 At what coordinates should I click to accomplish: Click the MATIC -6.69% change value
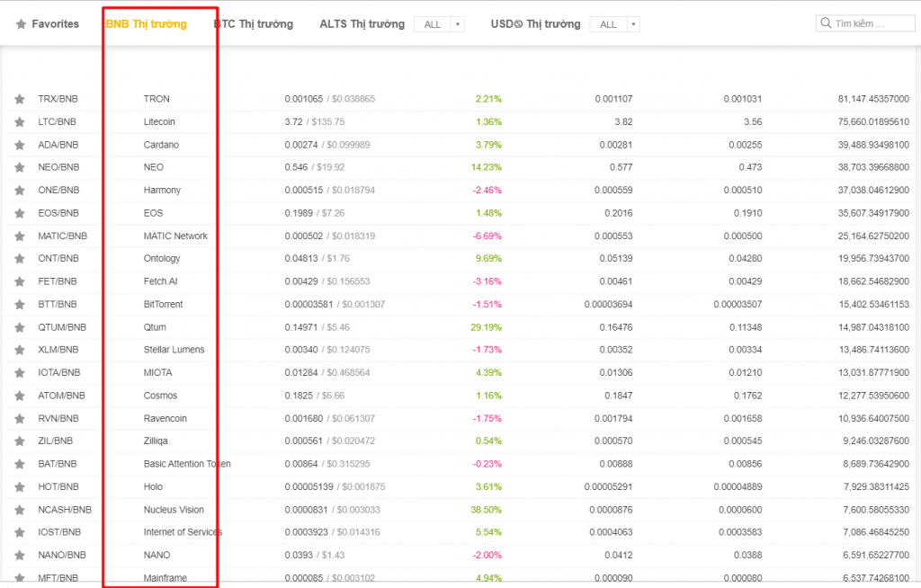pos(487,236)
